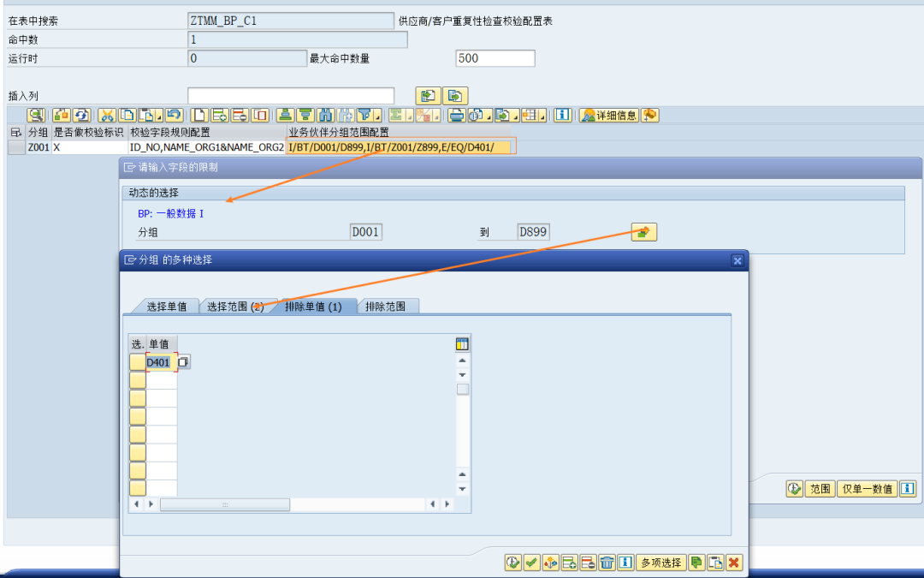Switch to the 选择单值 tab
The height and width of the screenshot is (578, 924).
(166, 307)
